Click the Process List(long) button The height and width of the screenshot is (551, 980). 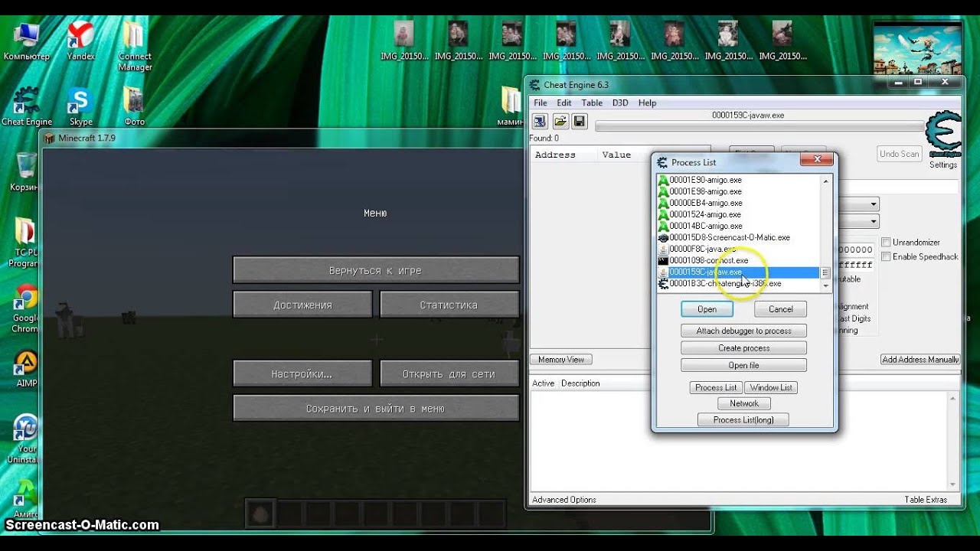point(743,419)
